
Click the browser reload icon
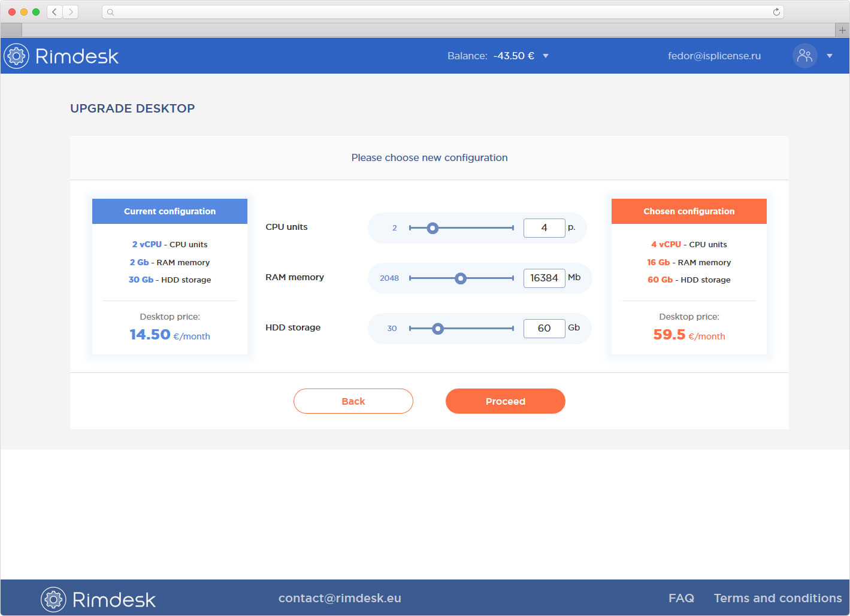pyautogui.click(x=776, y=12)
